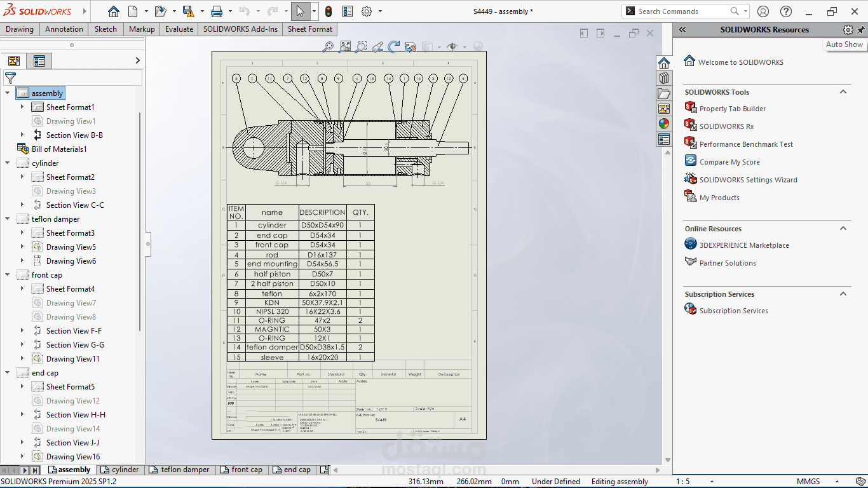This screenshot has height=488, width=868.
Task: Open the View Palette task pane tab
Action: pos(664,109)
